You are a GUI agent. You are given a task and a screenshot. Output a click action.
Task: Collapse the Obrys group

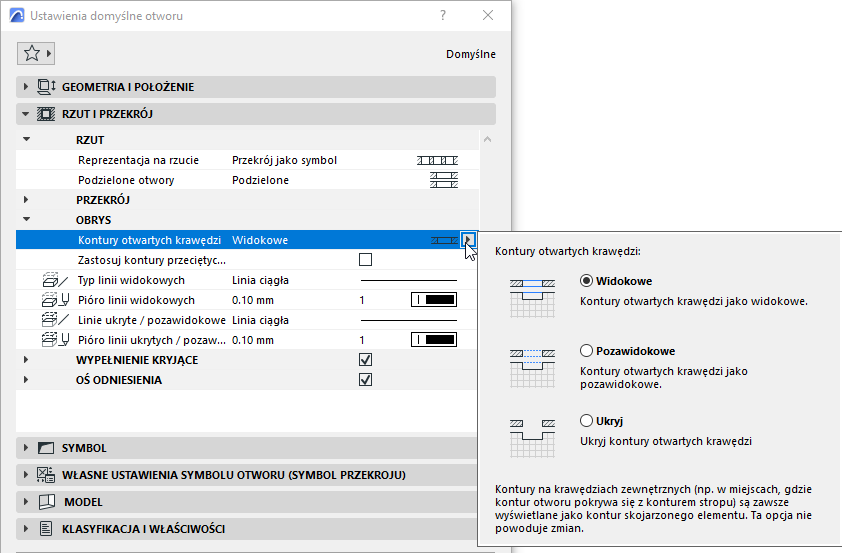point(26,220)
